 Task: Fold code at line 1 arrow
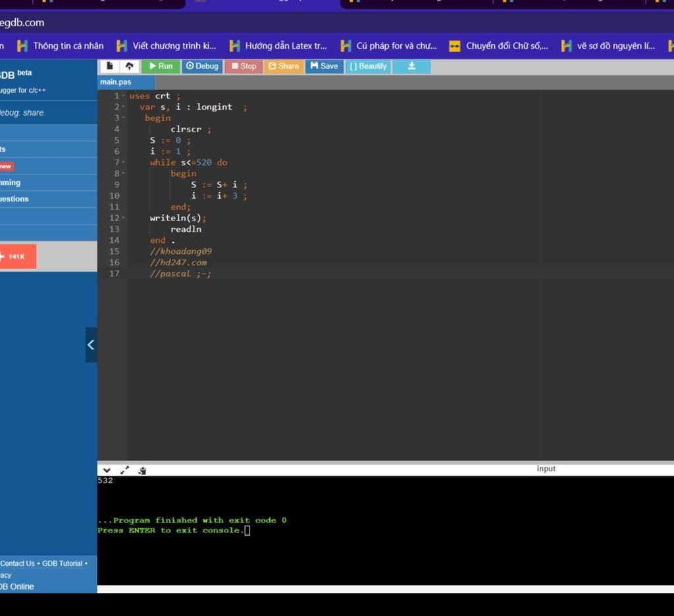point(123,96)
